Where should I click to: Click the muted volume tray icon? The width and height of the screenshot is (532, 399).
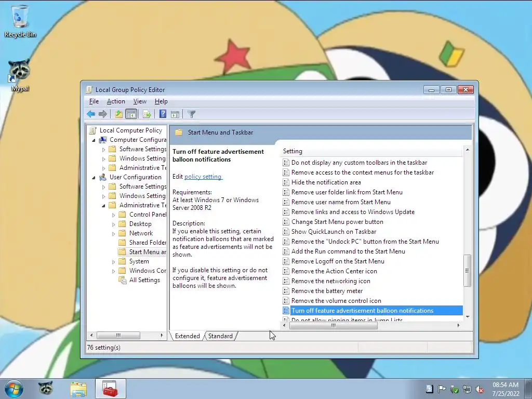tap(480, 389)
